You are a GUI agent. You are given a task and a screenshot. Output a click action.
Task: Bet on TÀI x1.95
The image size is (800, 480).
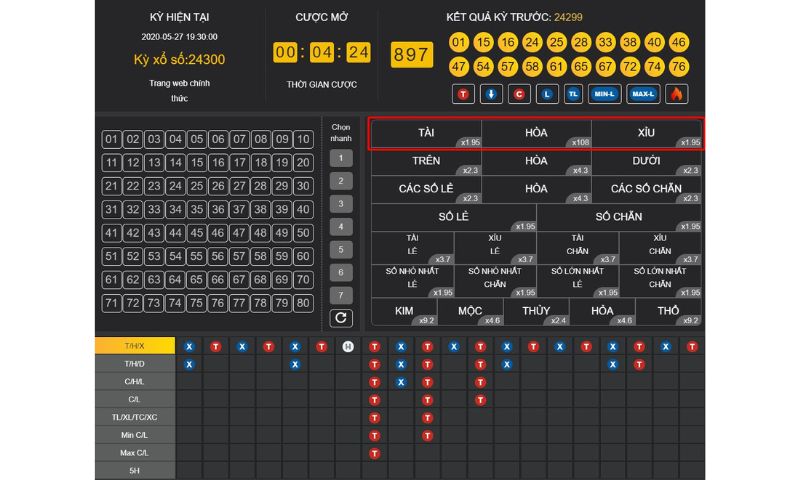click(x=426, y=134)
